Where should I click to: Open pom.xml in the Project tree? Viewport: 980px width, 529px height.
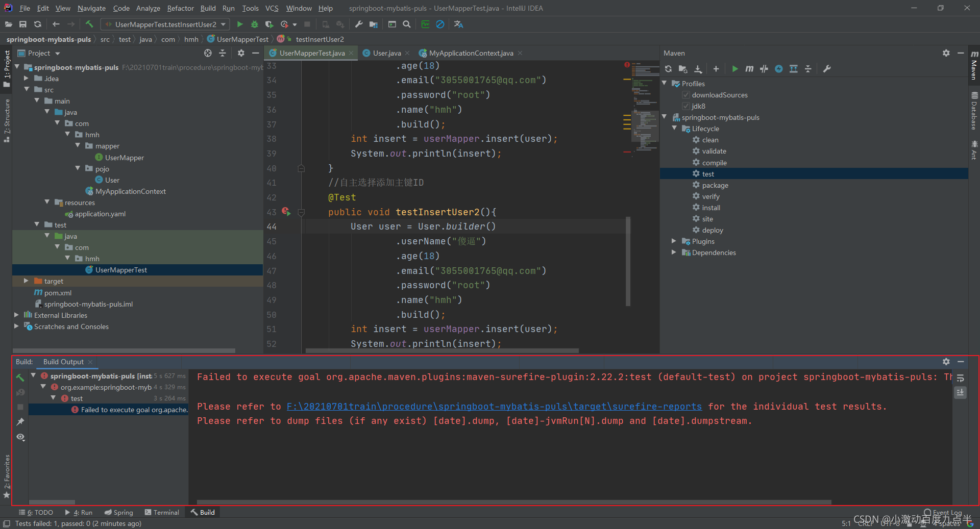point(58,293)
